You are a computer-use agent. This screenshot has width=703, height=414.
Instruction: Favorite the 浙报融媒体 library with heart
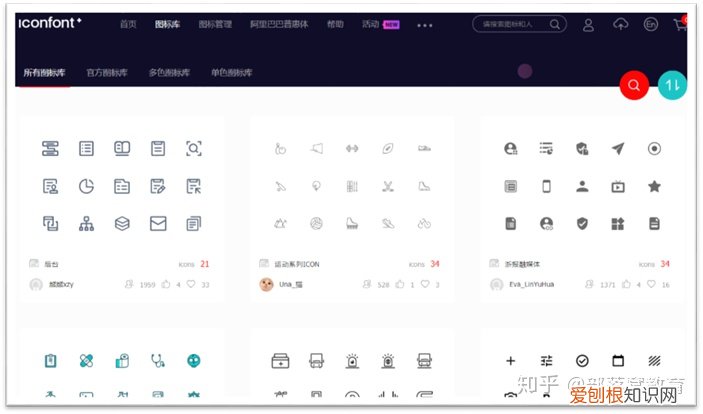coord(651,284)
